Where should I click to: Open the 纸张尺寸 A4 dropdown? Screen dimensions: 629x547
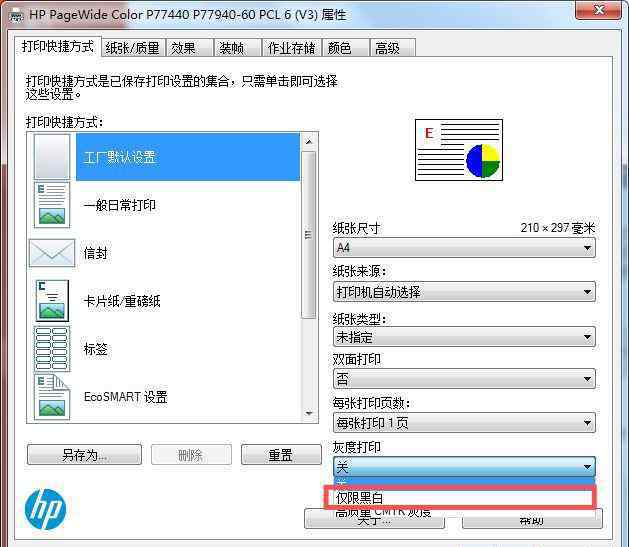464,248
